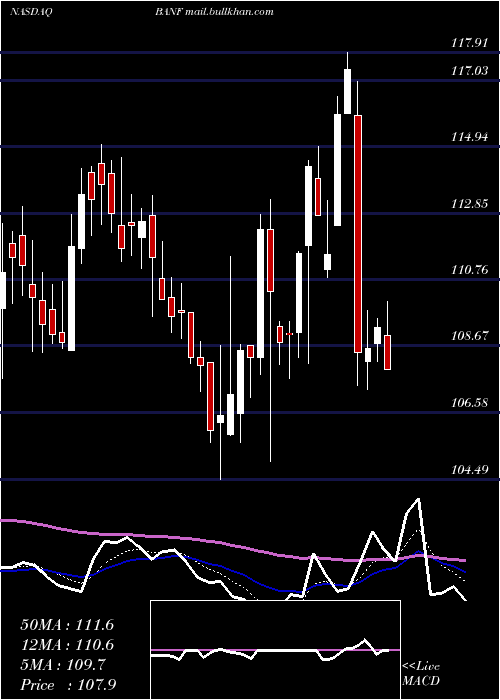Click the 110.76 price level label
Image resolution: width=500 pixels, height=700 pixels.
(x=469, y=270)
